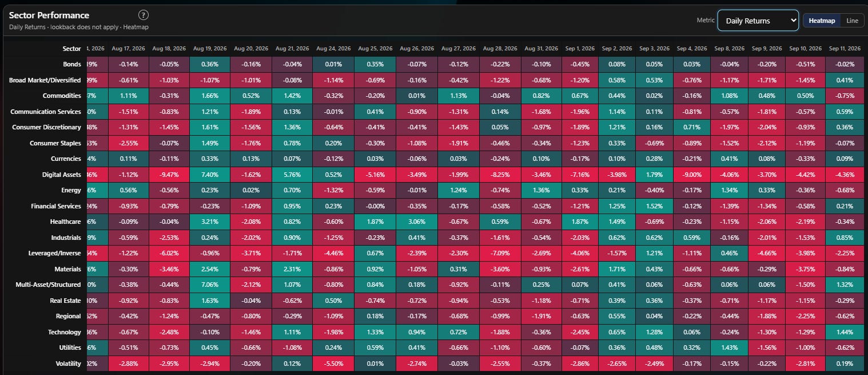868x375 pixels.
Task: Click Technology 1.44% cell on Sep 11
Action: tap(843, 332)
